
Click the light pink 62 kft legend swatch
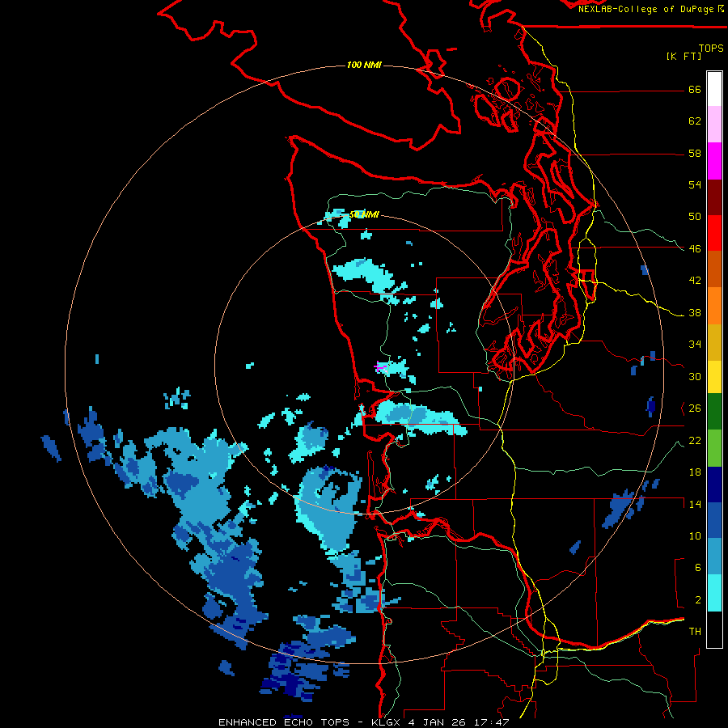[x=714, y=125]
